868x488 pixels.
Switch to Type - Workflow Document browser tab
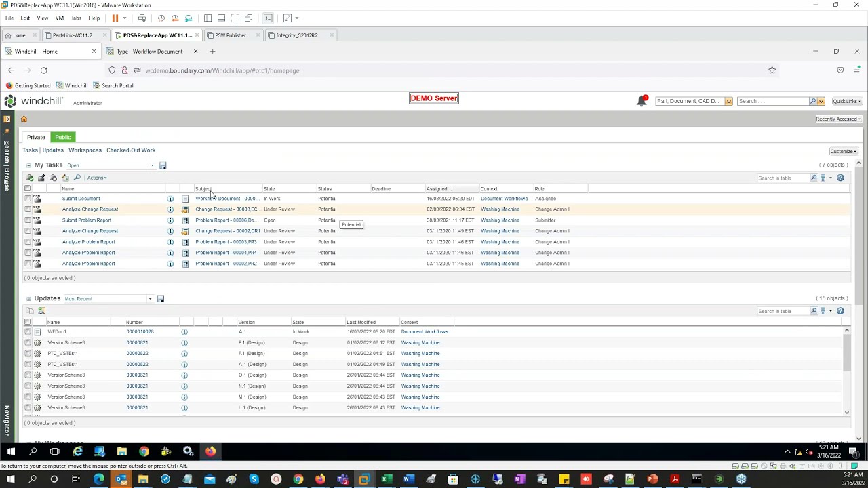coord(150,52)
